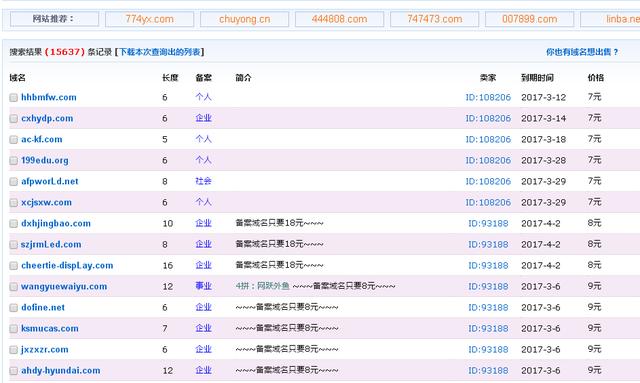Open seller ID:93188 on ksmucas.com row
Image resolution: width=640 pixels, height=383 pixels.
pos(488,328)
